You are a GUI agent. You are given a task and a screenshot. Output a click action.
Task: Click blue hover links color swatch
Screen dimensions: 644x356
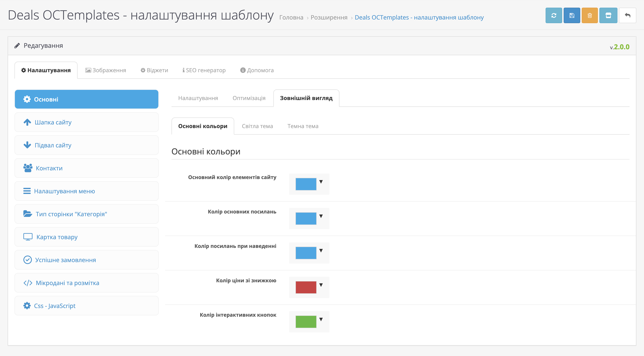pos(306,253)
